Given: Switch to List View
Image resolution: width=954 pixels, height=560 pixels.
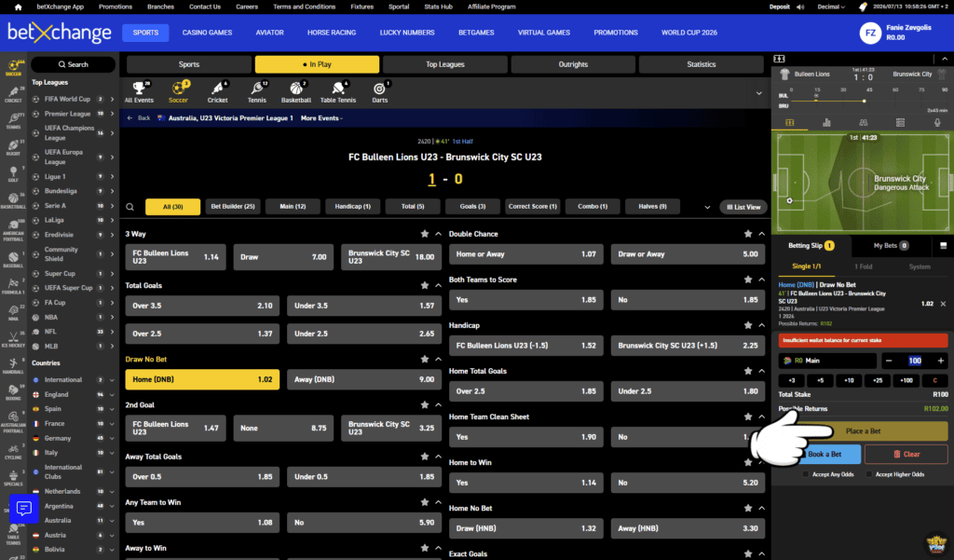Looking at the screenshot, I should (743, 207).
